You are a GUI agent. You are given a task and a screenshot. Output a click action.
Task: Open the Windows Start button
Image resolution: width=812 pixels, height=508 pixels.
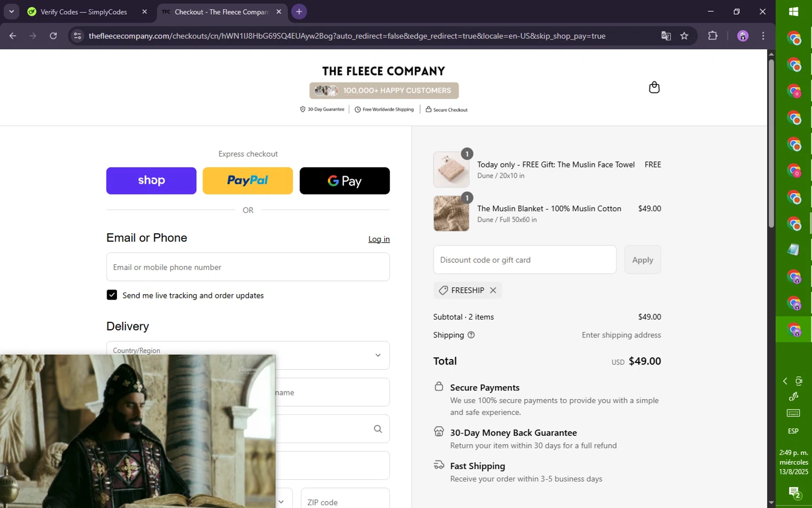pos(794,11)
